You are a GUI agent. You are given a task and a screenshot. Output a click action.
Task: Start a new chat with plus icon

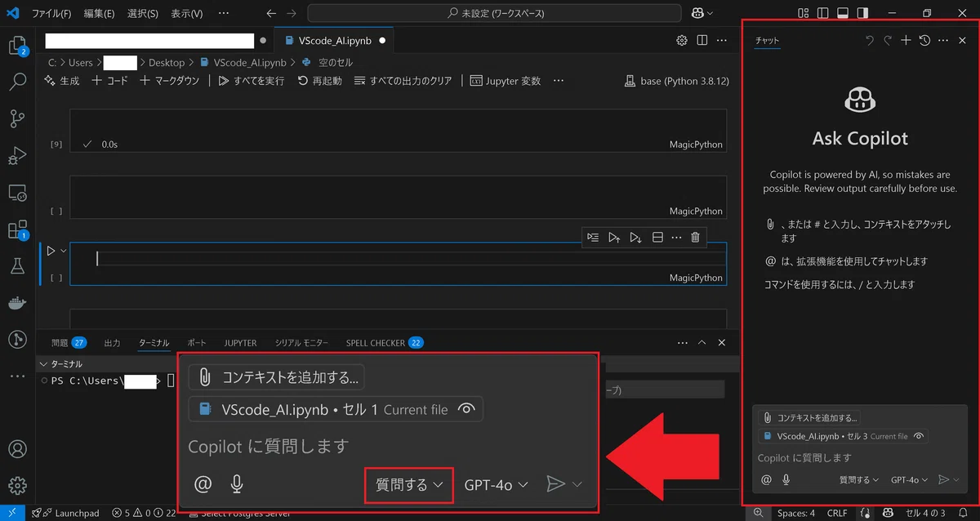(x=906, y=40)
